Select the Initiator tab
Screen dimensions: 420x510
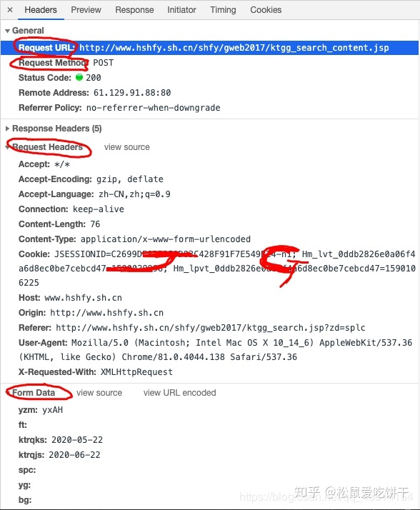point(181,10)
